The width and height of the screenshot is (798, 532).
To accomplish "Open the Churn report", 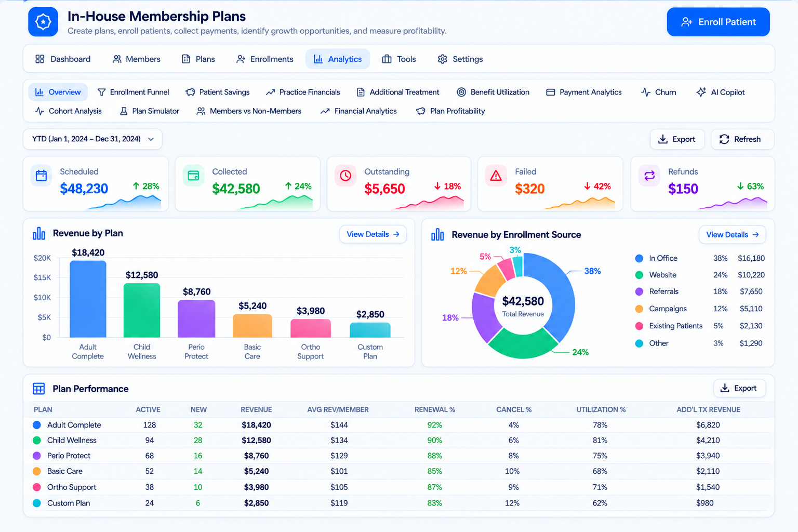I will pyautogui.click(x=659, y=92).
